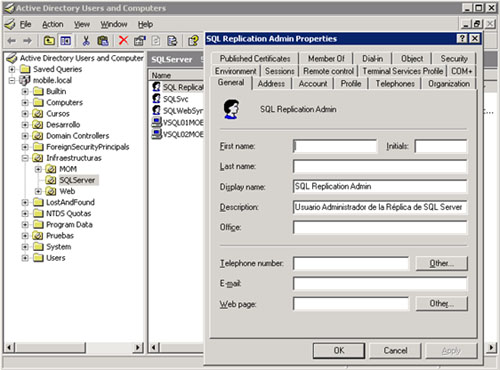This screenshot has width=500, height=370.
Task: Click the context help question mark in dialog title
Action: click(x=462, y=39)
